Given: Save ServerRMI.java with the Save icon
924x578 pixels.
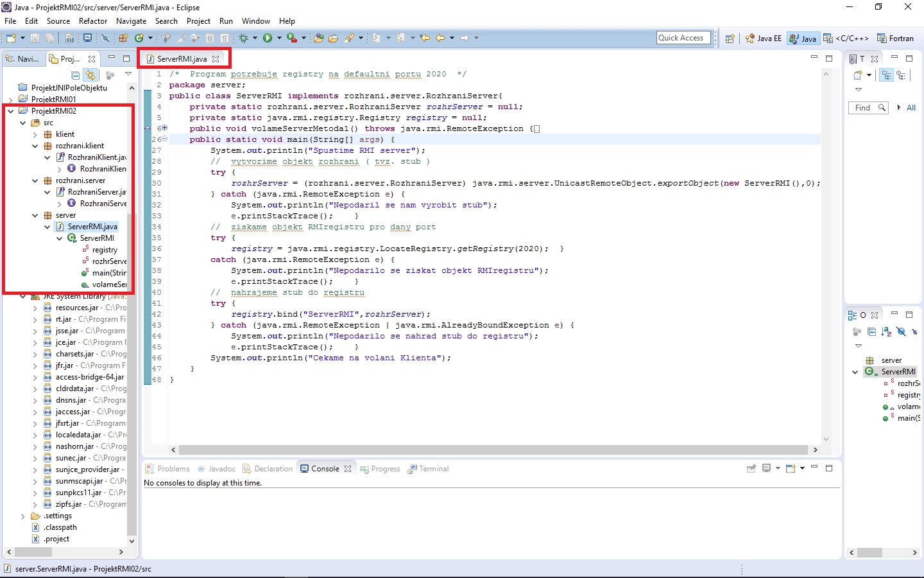Looking at the screenshot, I should 35,38.
